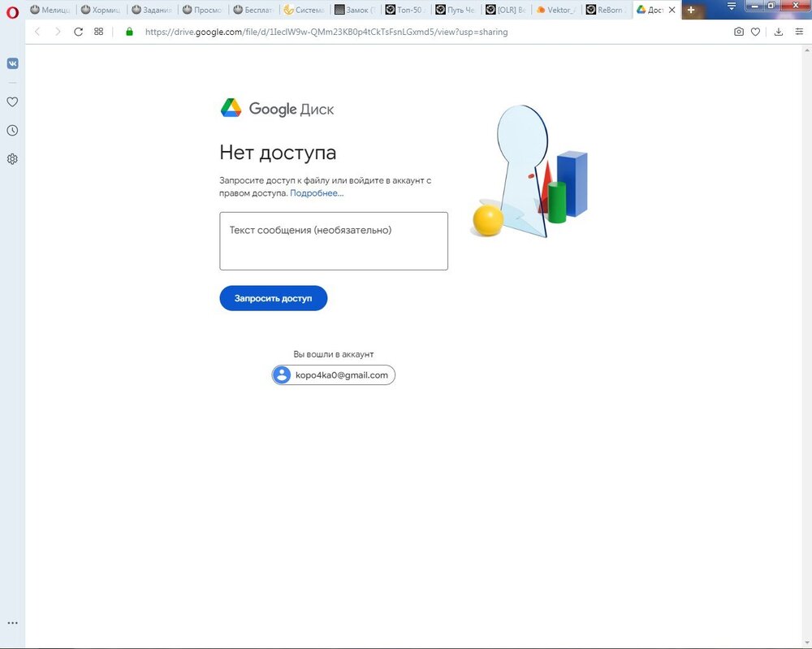Open browsing history clock icon in sidebar
The height and width of the screenshot is (649, 812).
12,130
